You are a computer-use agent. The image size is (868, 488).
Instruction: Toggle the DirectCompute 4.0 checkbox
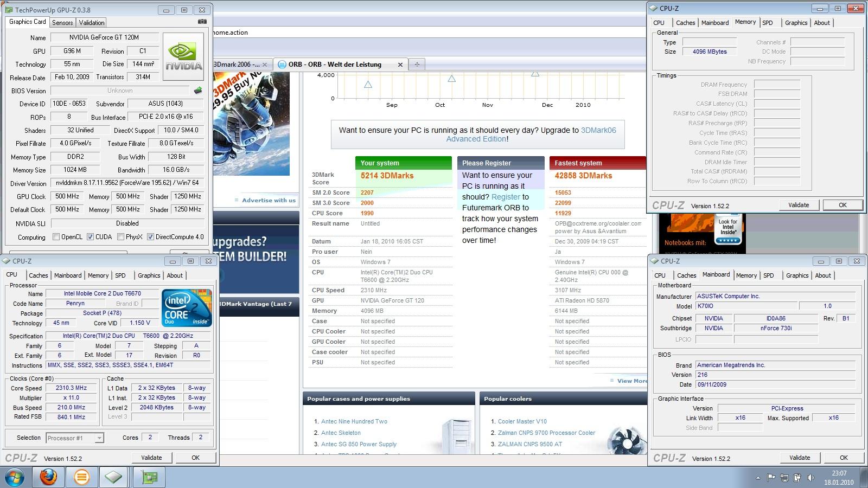pos(150,237)
